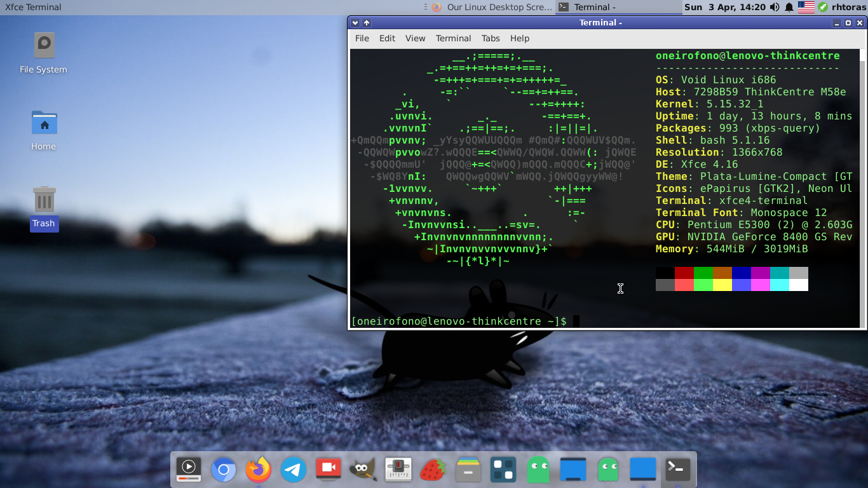Click the red color block in neofetch palette
The height and width of the screenshot is (488, 868).
pyautogui.click(x=684, y=273)
